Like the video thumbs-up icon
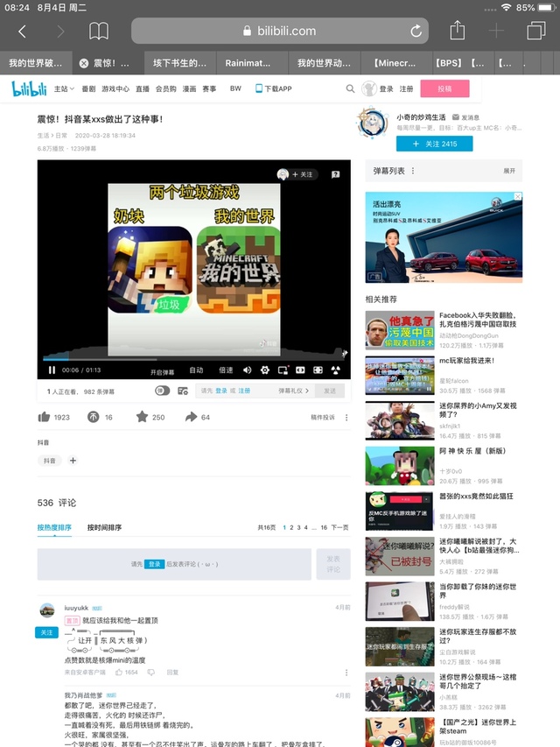Viewport: 560px width, 747px height. (x=44, y=418)
